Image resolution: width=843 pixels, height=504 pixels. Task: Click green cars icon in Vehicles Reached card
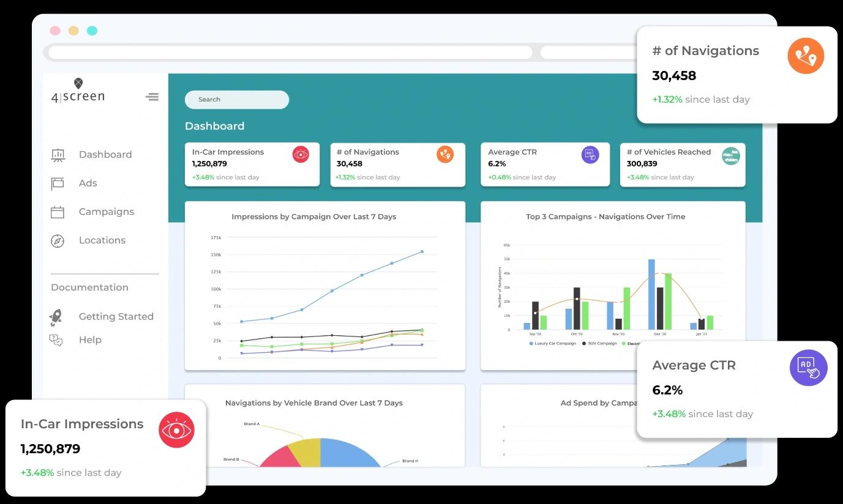(x=731, y=156)
